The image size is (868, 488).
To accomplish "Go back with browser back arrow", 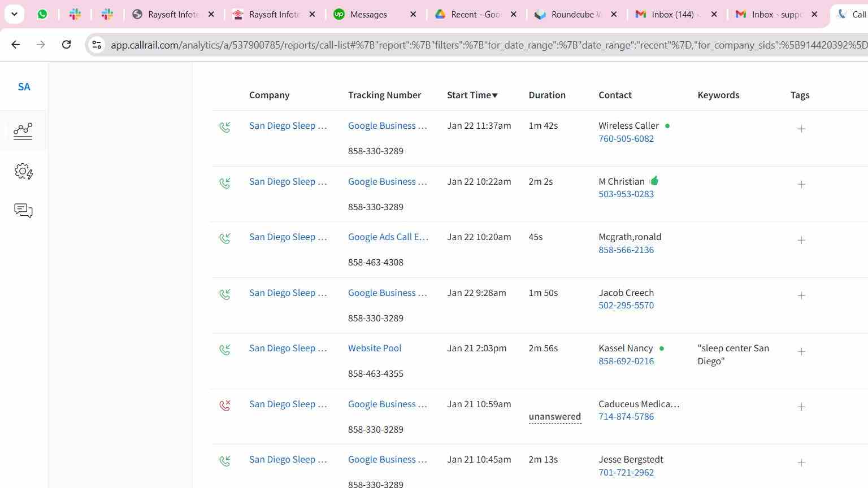I will [16, 44].
